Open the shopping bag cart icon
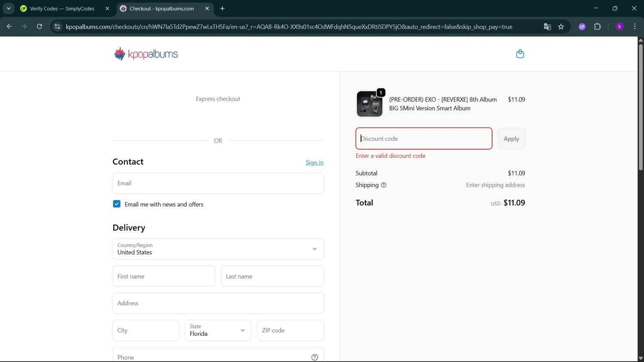The image size is (644, 362). point(520,54)
